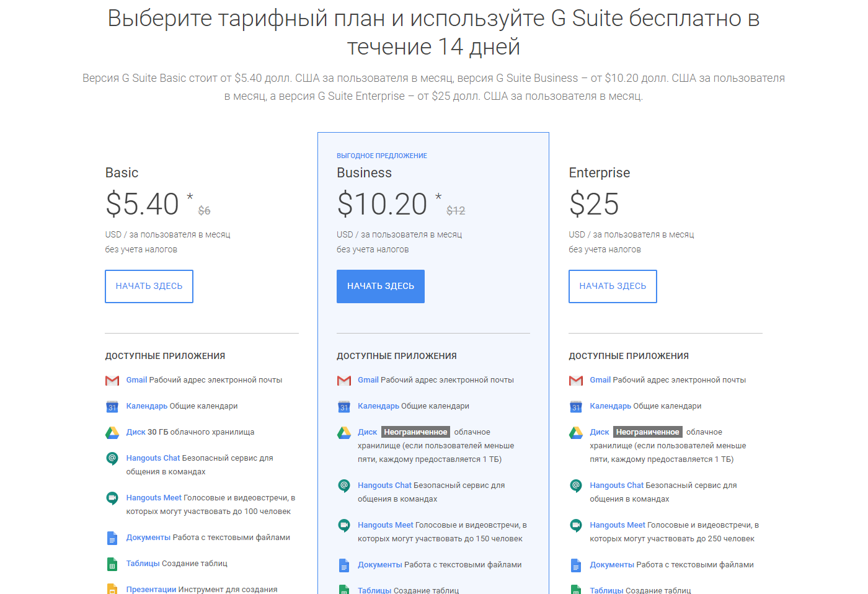Open Hangouts Meet link in Basic plan
The height and width of the screenshot is (594, 868).
point(154,498)
